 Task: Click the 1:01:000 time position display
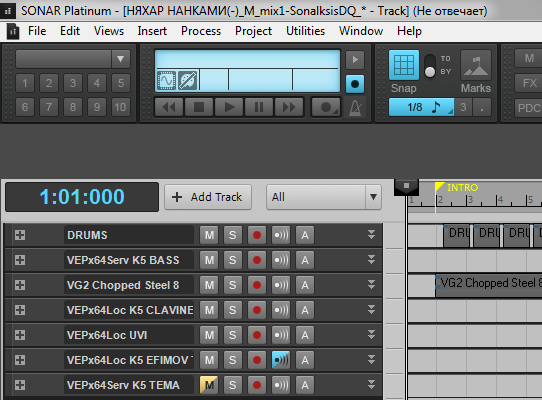(82, 197)
